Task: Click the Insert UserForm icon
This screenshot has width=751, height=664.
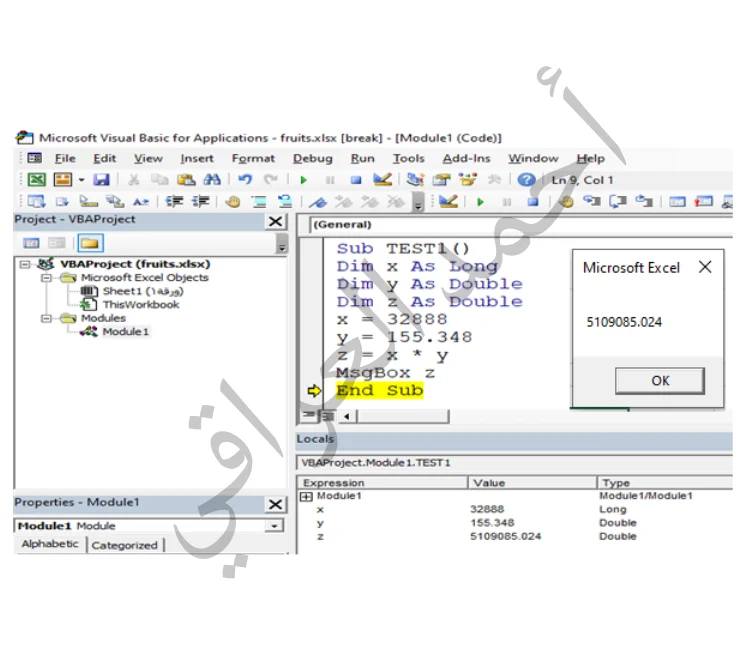Action: tap(63, 180)
